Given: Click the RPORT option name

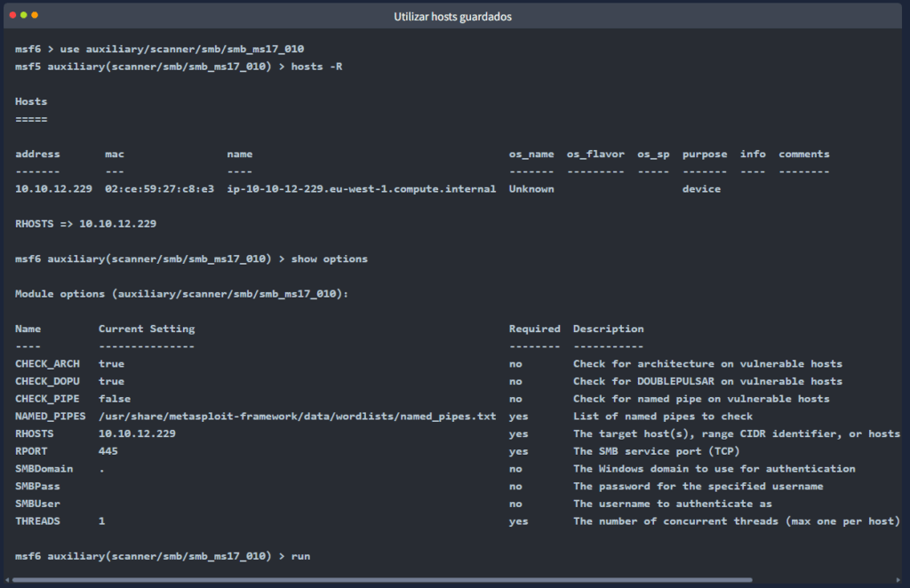Looking at the screenshot, I should [x=31, y=451].
